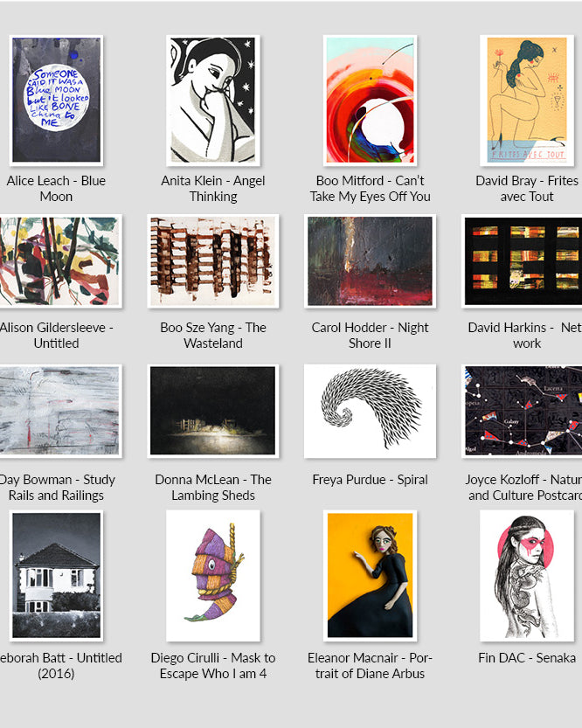Select Boo Mitford's colorful swirl artwork image
The height and width of the screenshot is (728, 582).
tap(370, 101)
